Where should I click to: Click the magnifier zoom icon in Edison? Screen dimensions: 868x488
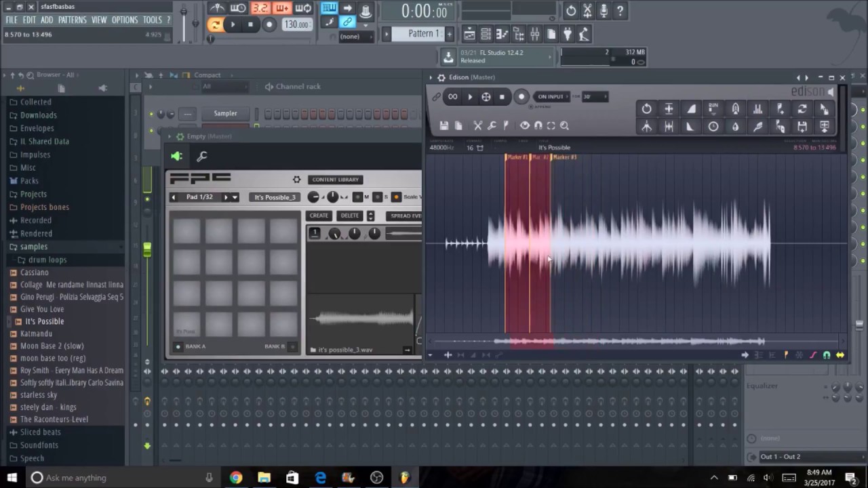click(564, 125)
